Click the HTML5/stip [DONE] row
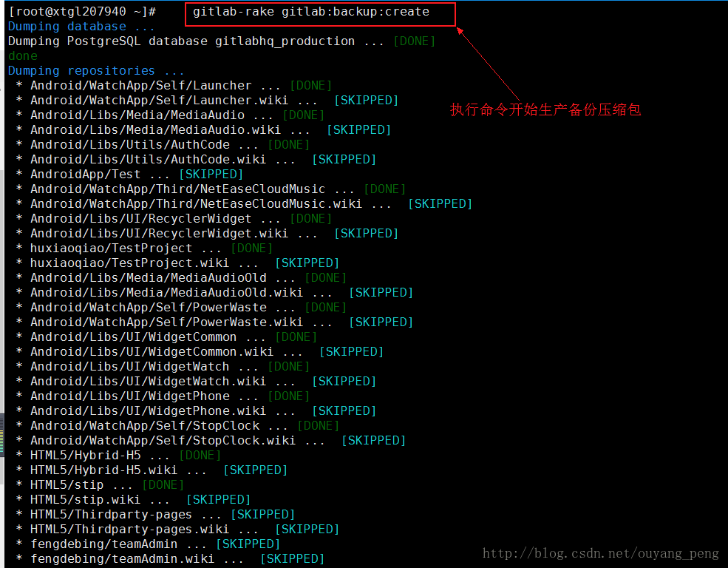This screenshot has width=728, height=568. click(x=100, y=485)
